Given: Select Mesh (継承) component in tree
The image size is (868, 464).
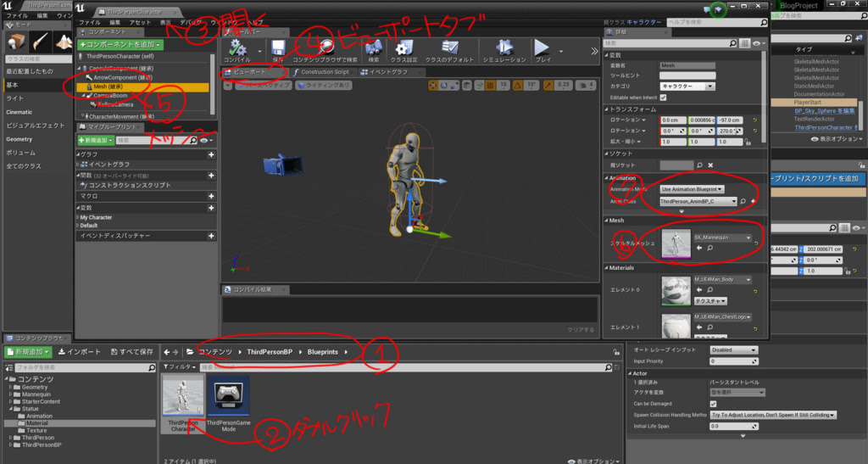Looking at the screenshot, I should click(144, 87).
